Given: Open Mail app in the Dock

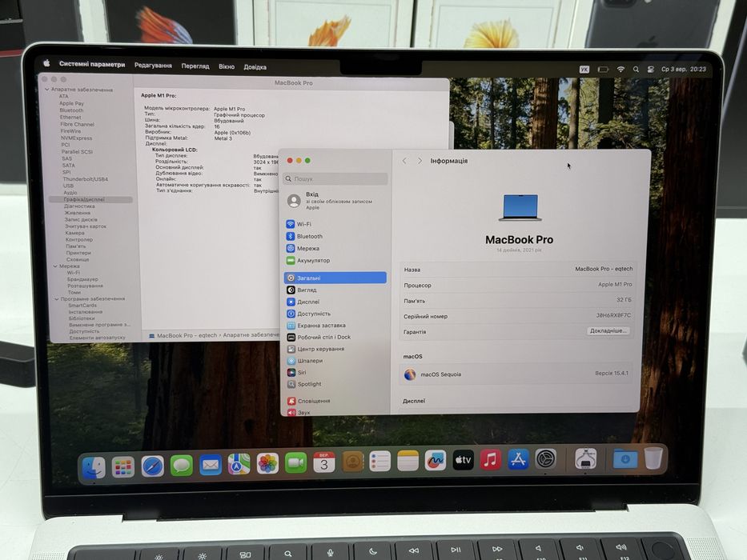Looking at the screenshot, I should 210,465.
